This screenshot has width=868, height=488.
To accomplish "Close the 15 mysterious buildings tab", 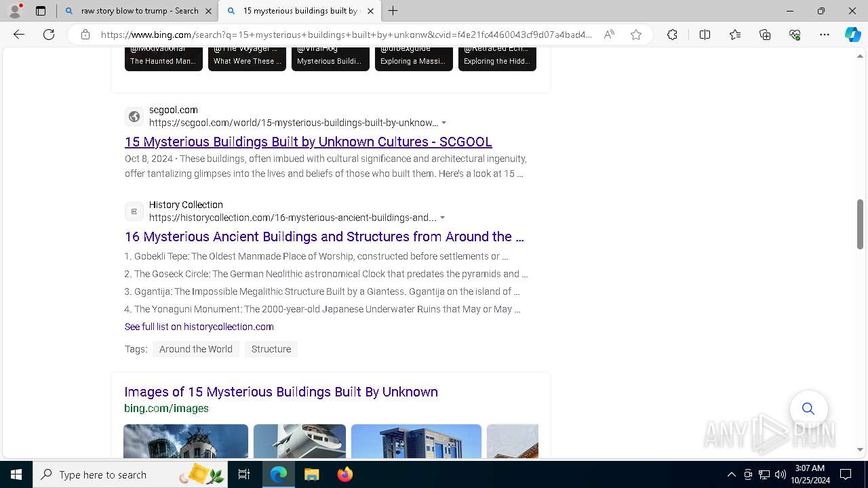I will (370, 11).
